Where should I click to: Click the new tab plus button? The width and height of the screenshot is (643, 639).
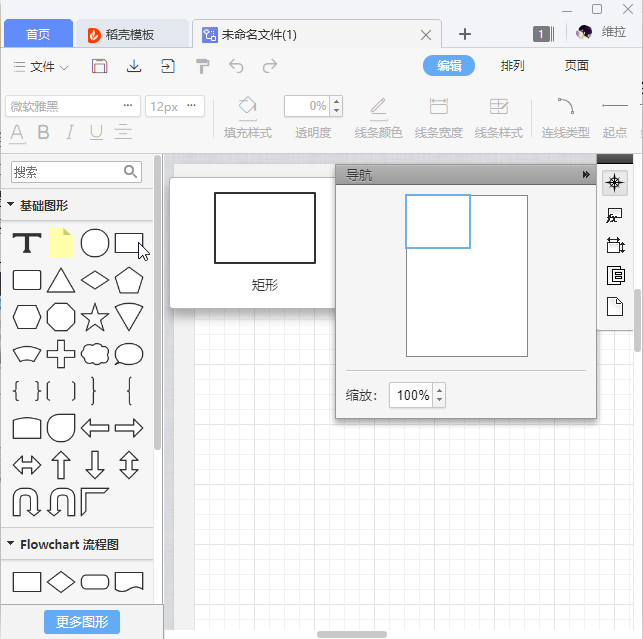point(464,34)
